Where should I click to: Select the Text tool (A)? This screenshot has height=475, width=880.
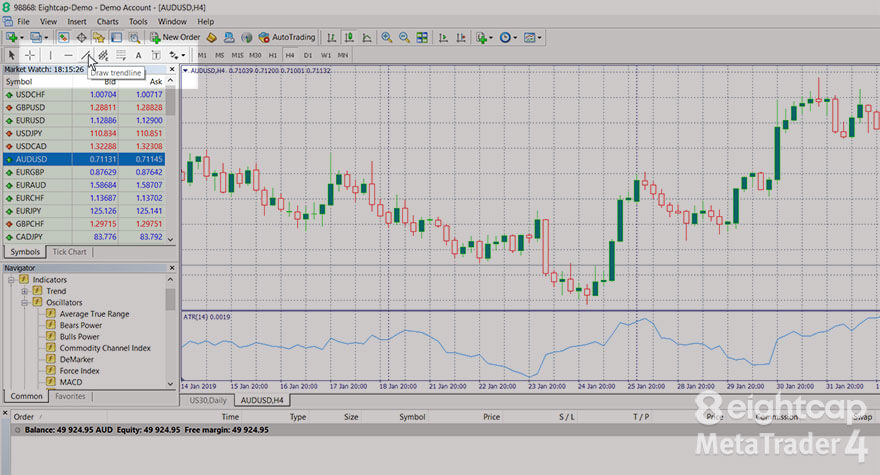pos(138,55)
